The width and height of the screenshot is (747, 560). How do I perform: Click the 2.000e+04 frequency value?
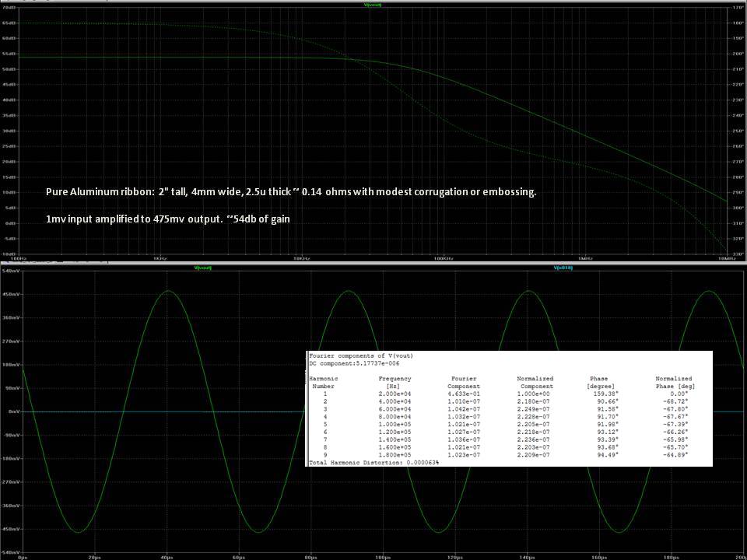[395, 394]
